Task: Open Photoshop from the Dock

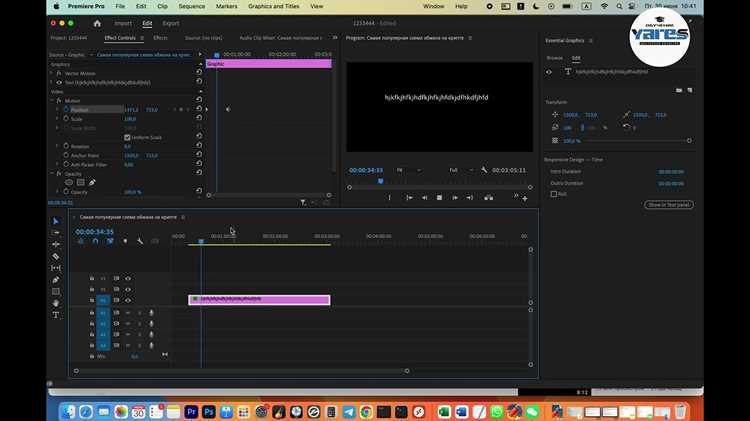Action: pyautogui.click(x=209, y=411)
